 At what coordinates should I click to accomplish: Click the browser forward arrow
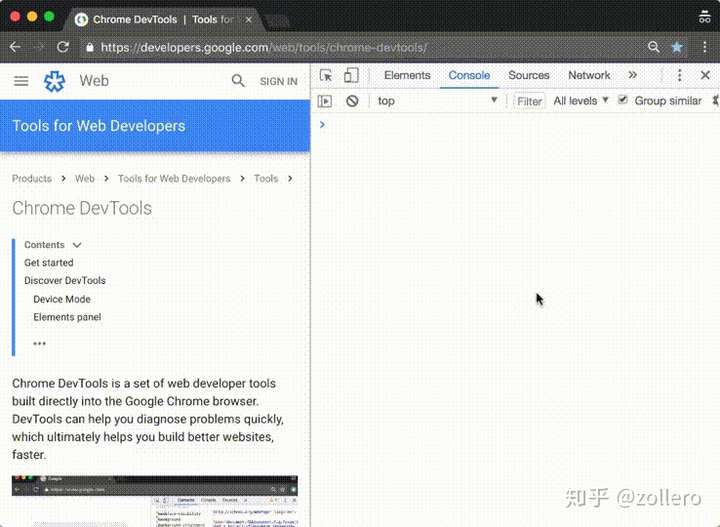(x=39, y=47)
